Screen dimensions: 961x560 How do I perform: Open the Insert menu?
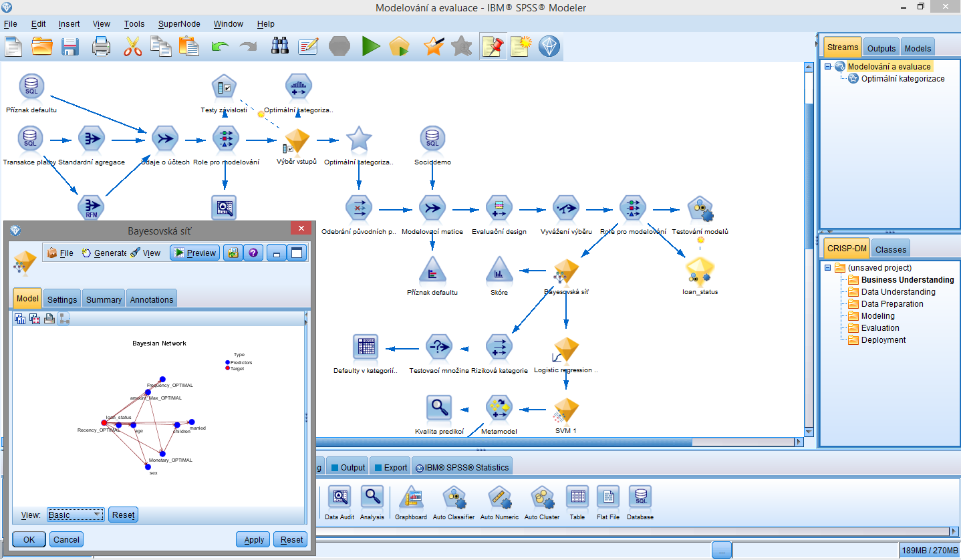(x=69, y=23)
